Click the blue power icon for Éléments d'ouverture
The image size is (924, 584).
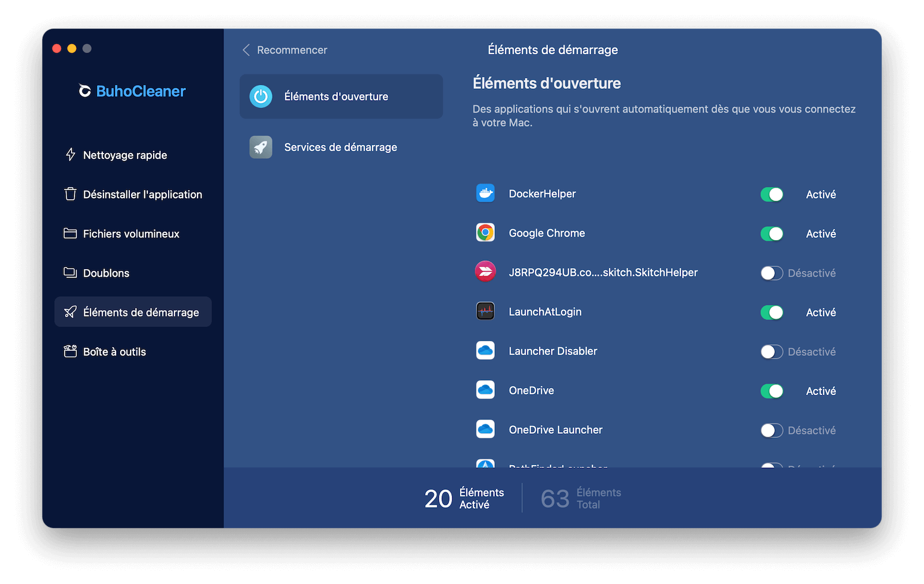coord(261,96)
